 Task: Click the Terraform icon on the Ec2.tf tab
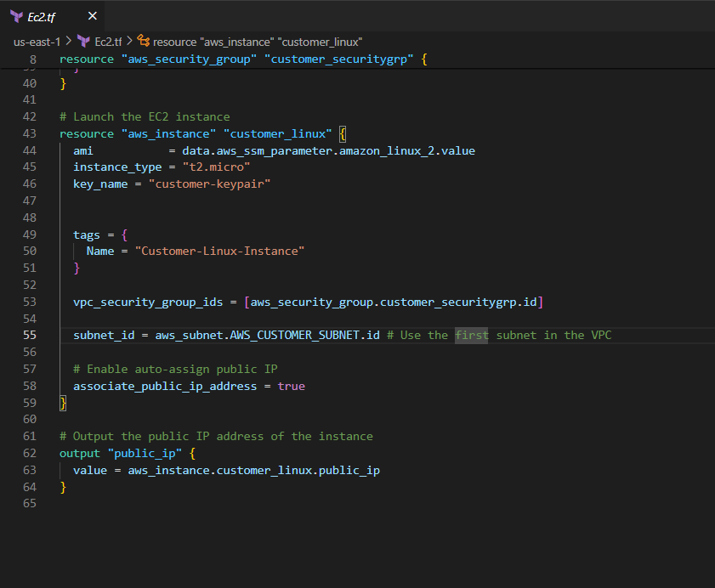[16, 16]
